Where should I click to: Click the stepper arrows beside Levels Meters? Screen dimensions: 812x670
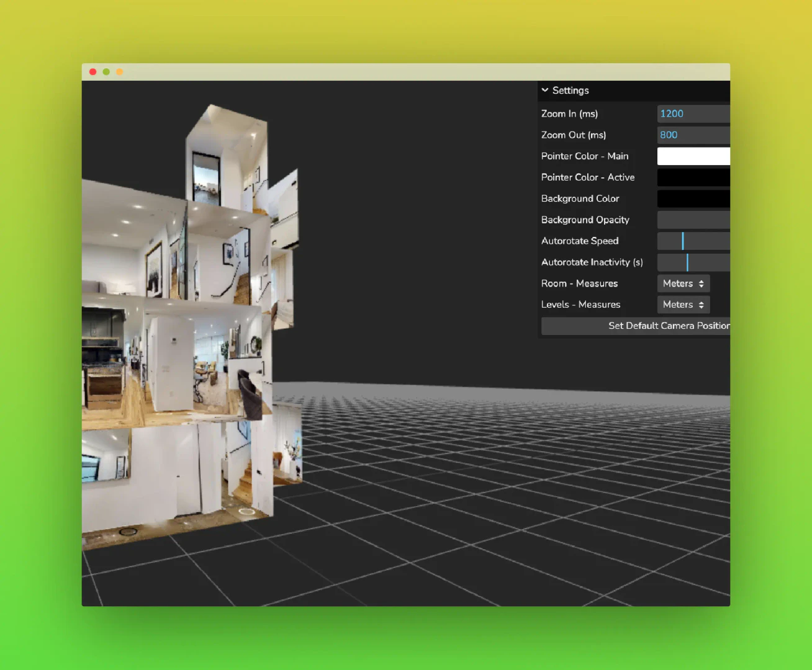coord(701,305)
